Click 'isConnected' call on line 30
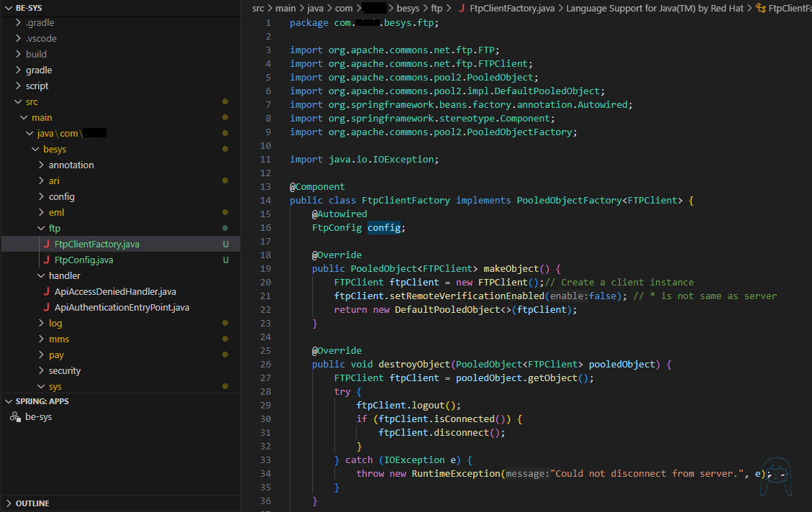This screenshot has height=512, width=812. (x=465, y=419)
